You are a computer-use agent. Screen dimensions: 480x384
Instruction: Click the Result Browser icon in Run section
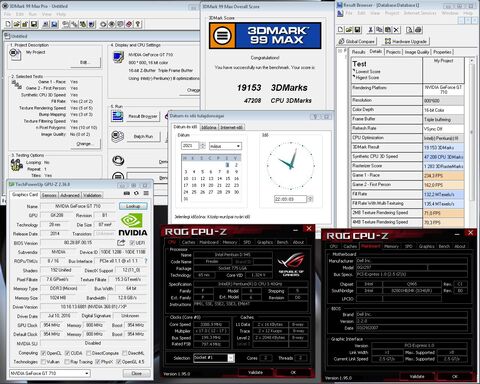tap(117, 116)
